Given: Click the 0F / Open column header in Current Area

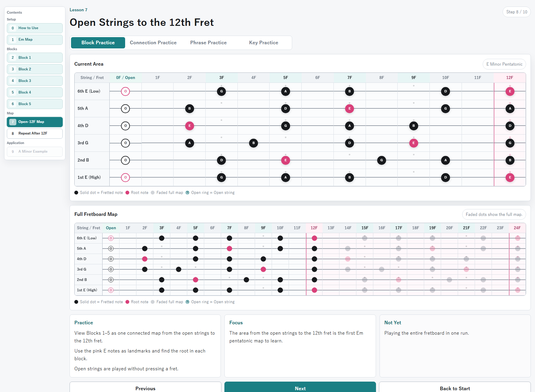Looking at the screenshot, I should pyautogui.click(x=125, y=78).
